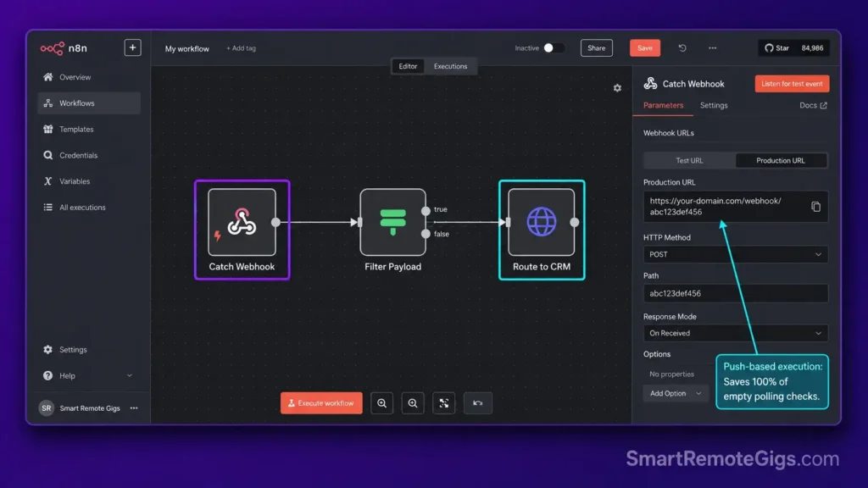Select the Filter Payload node
Screen dimensions: 868x488
393,222
